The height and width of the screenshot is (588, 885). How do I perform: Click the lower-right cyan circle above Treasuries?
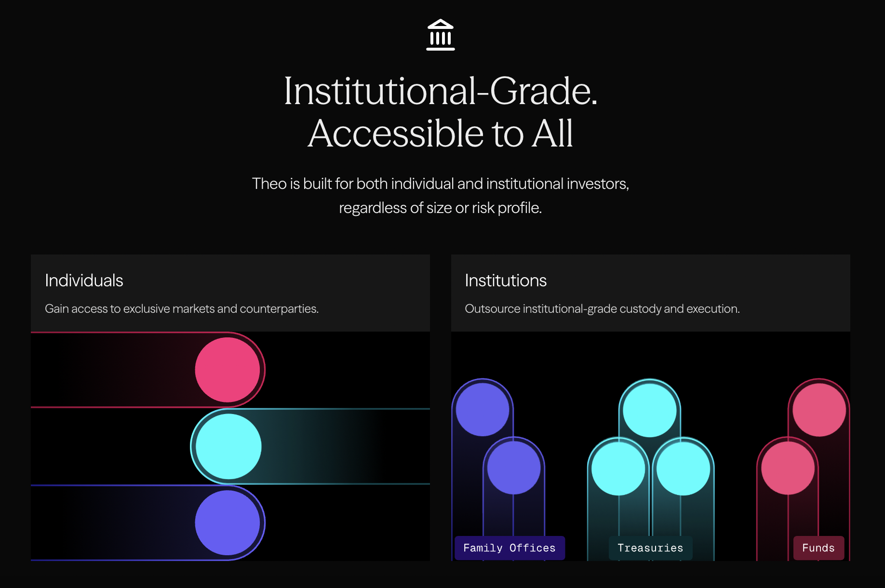(x=683, y=468)
